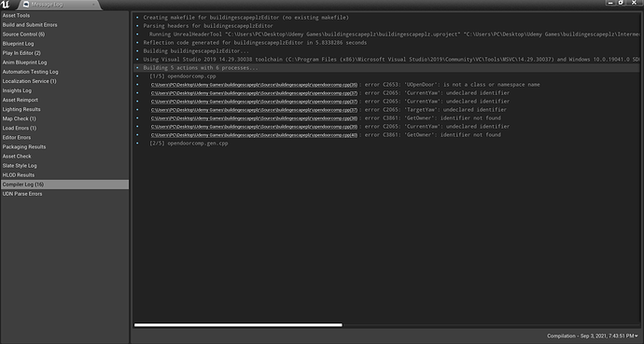Viewport: 644px width, 344px height.
Task: Show the Slate Style Log
Action: [64, 166]
